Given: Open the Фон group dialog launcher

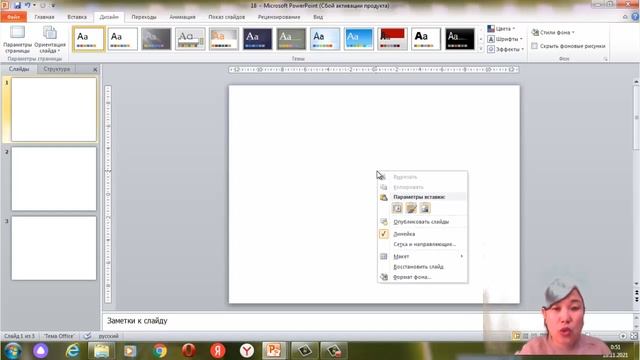Looking at the screenshot, I should (x=605, y=59).
